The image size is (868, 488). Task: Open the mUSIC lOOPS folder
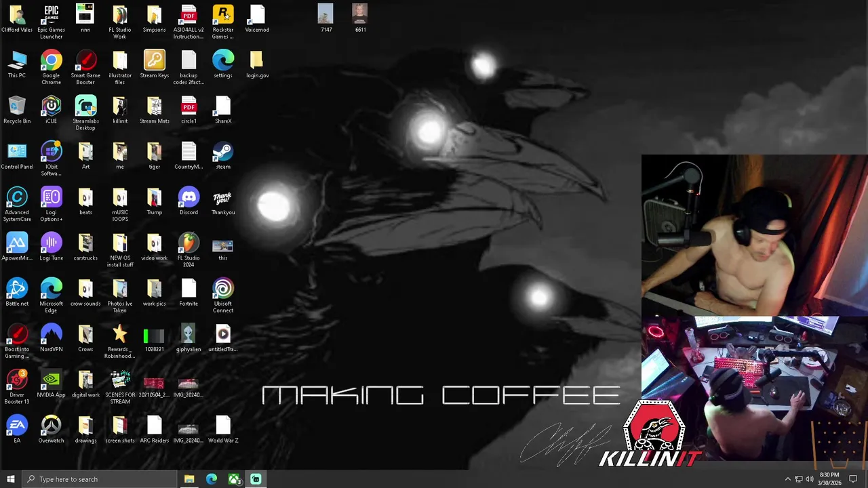(120, 204)
